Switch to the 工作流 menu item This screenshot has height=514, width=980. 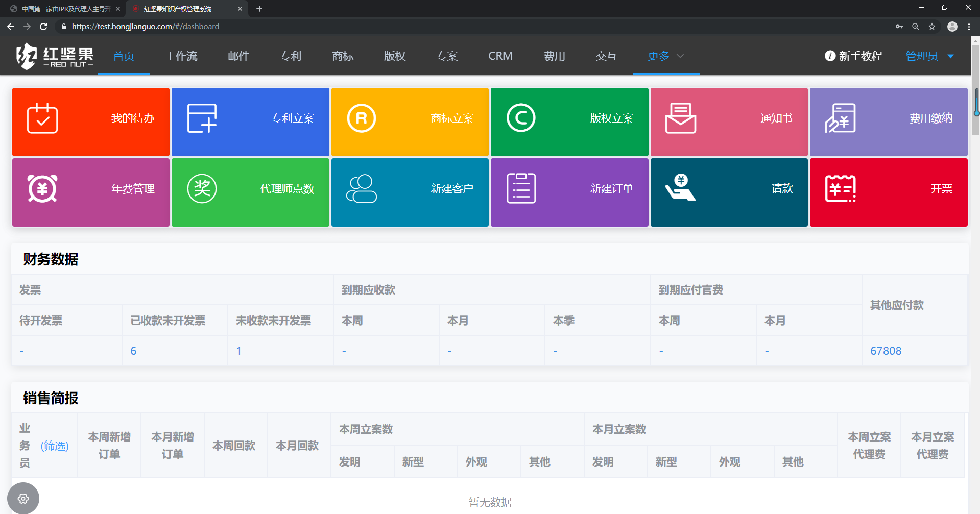181,56
